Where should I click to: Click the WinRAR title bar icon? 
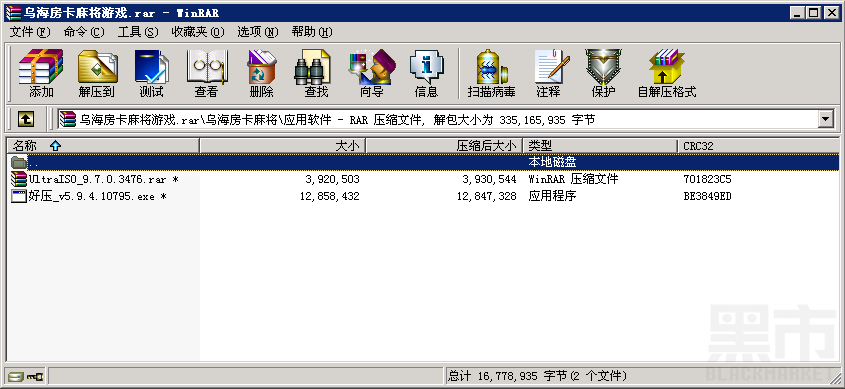click(x=13, y=12)
